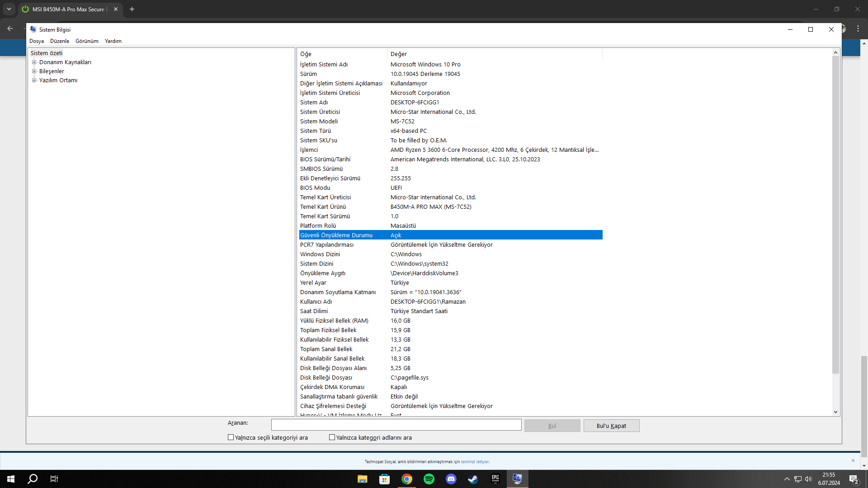Open the Görünüm menu
Image resolution: width=868 pixels, height=488 pixels.
pyautogui.click(x=87, y=41)
